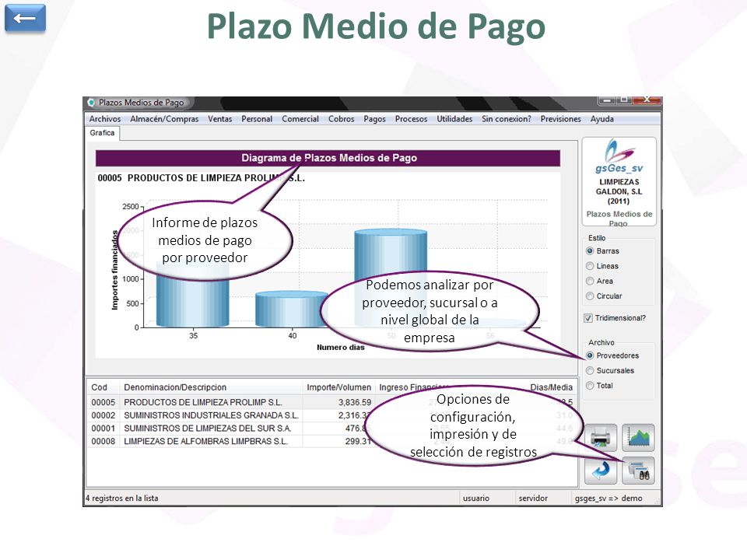Screen dimensions: 747x560
Task: Click the usuario status bar field
Action: [476, 498]
